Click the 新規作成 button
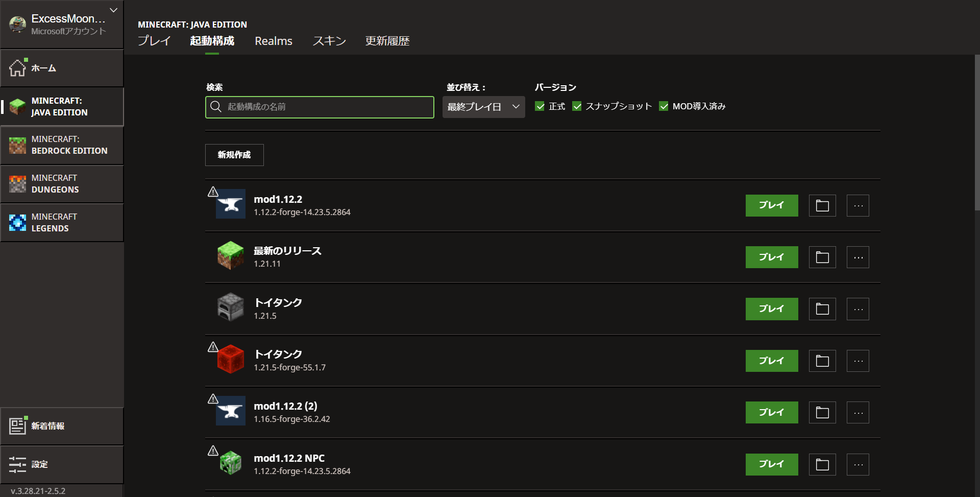 pyautogui.click(x=234, y=155)
